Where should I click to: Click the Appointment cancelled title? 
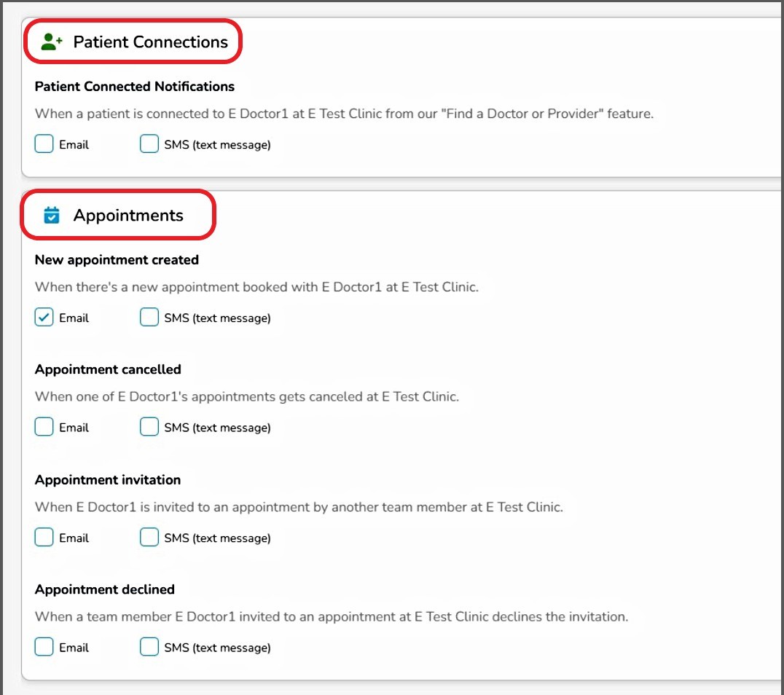point(108,369)
